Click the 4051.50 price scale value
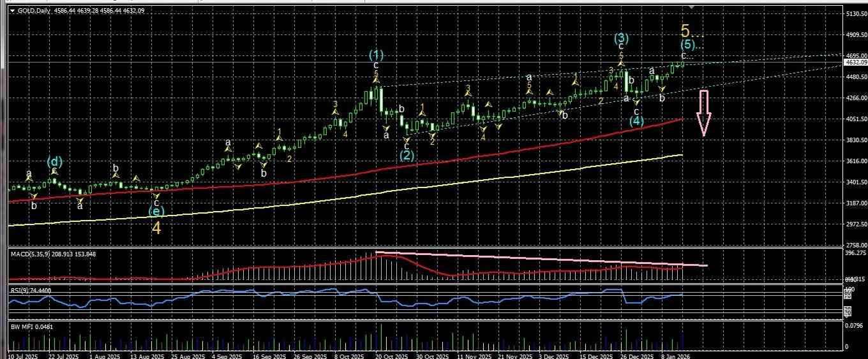The height and width of the screenshot is (359, 868). coord(855,119)
